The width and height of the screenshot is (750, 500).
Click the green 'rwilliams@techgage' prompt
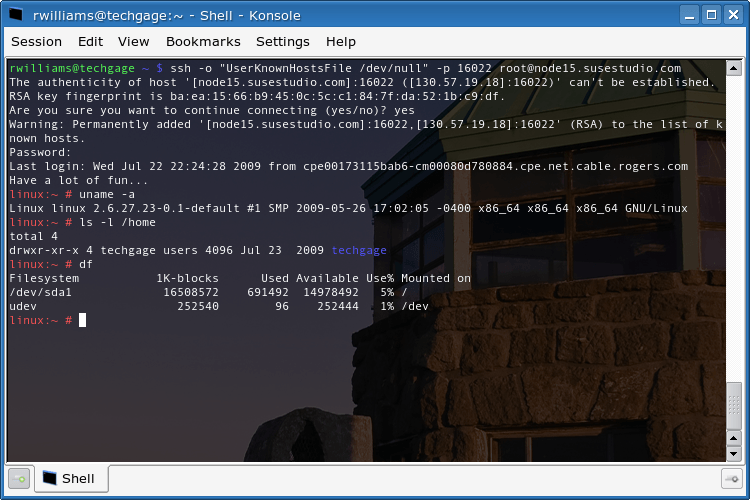72,68
